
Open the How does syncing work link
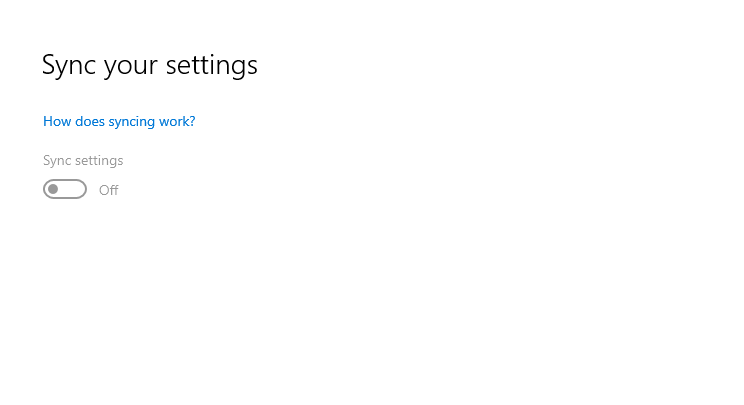click(x=119, y=121)
